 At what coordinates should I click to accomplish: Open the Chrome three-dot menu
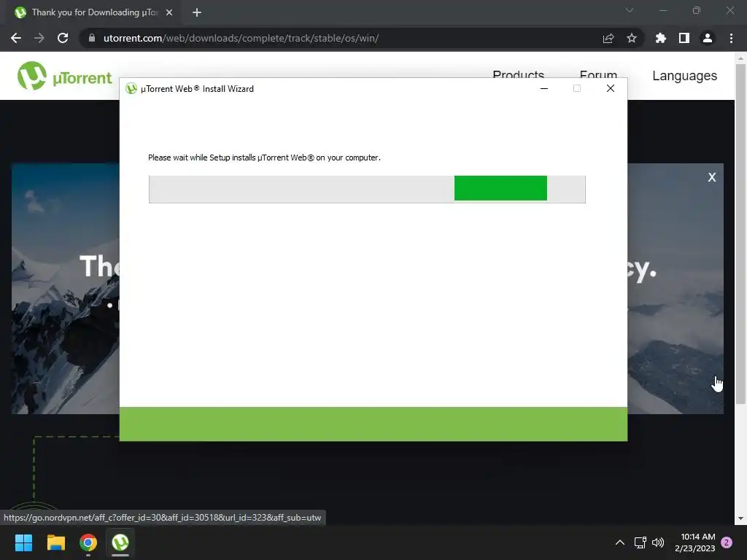pyautogui.click(x=731, y=38)
